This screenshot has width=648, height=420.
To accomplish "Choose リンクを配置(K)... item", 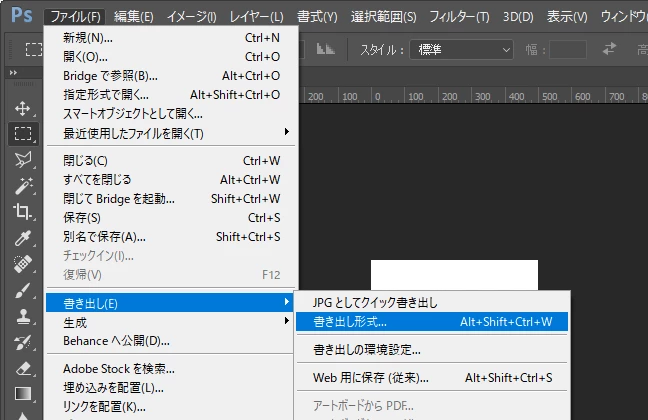I will click(171, 406).
